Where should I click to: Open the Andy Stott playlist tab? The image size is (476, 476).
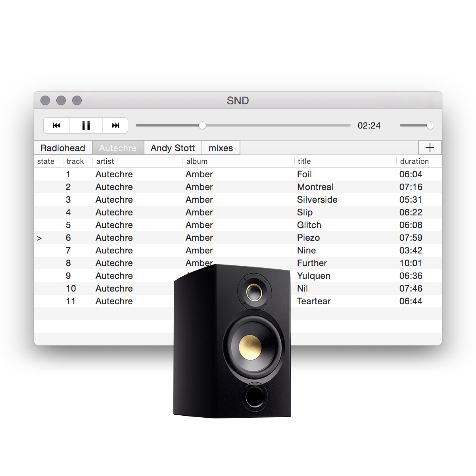173,148
